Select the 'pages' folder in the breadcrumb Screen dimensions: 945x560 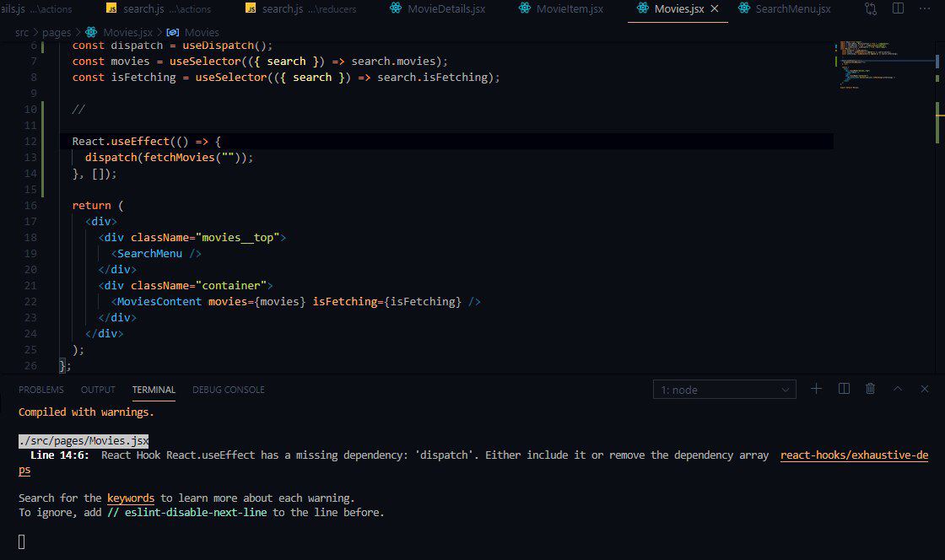click(x=57, y=32)
